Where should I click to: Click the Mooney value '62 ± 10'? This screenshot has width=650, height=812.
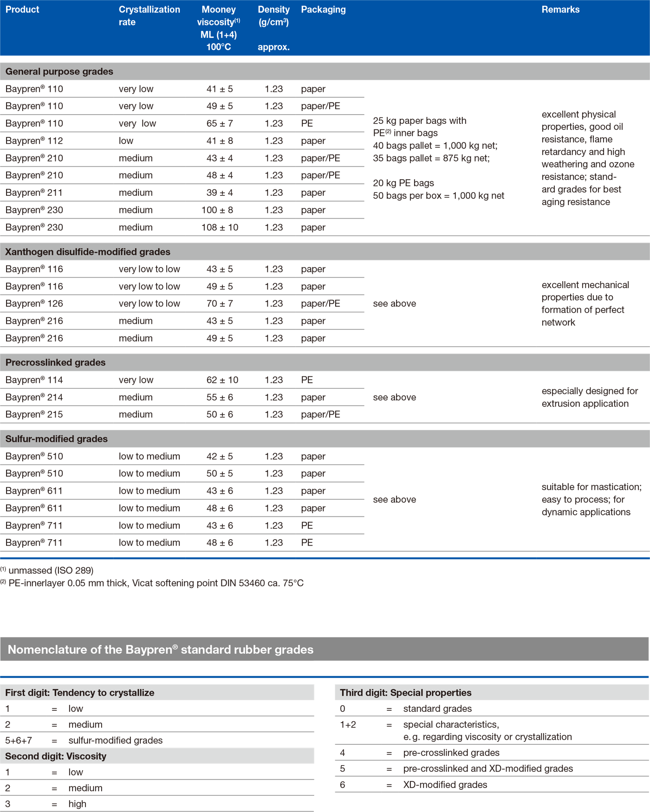222,380
